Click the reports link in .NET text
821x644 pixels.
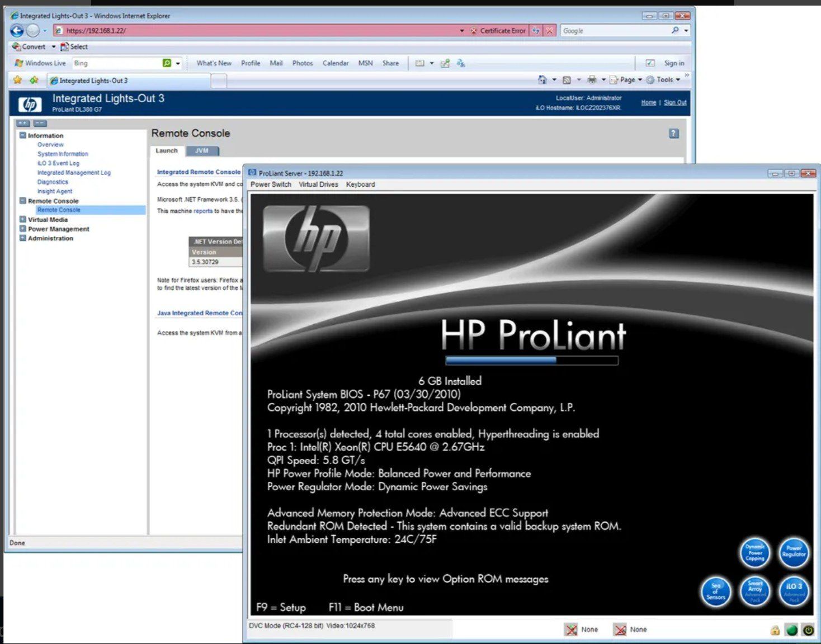203,211
